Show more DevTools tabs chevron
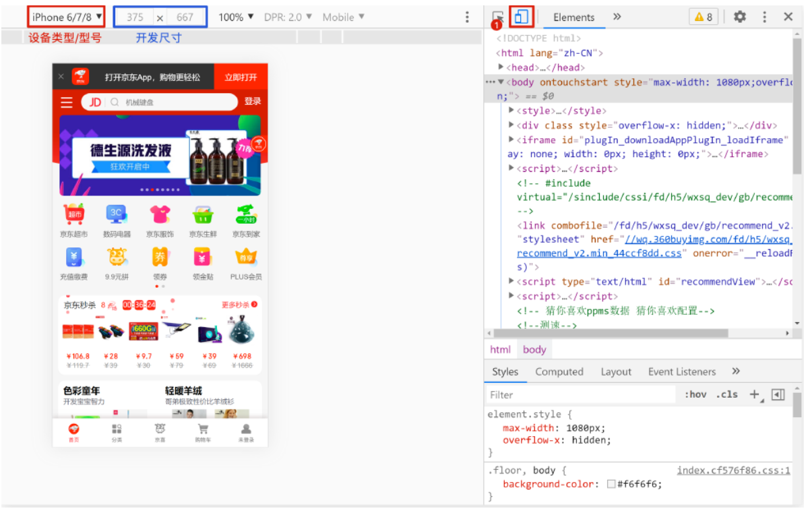 tap(617, 17)
